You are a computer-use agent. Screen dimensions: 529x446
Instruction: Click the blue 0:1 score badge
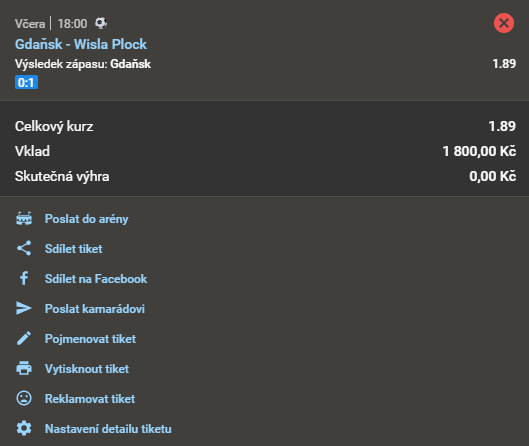pos(26,82)
